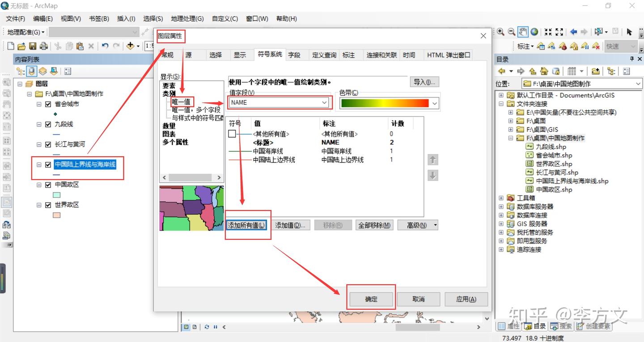
Task: Click the Full Extent globe icon
Action: click(x=534, y=32)
